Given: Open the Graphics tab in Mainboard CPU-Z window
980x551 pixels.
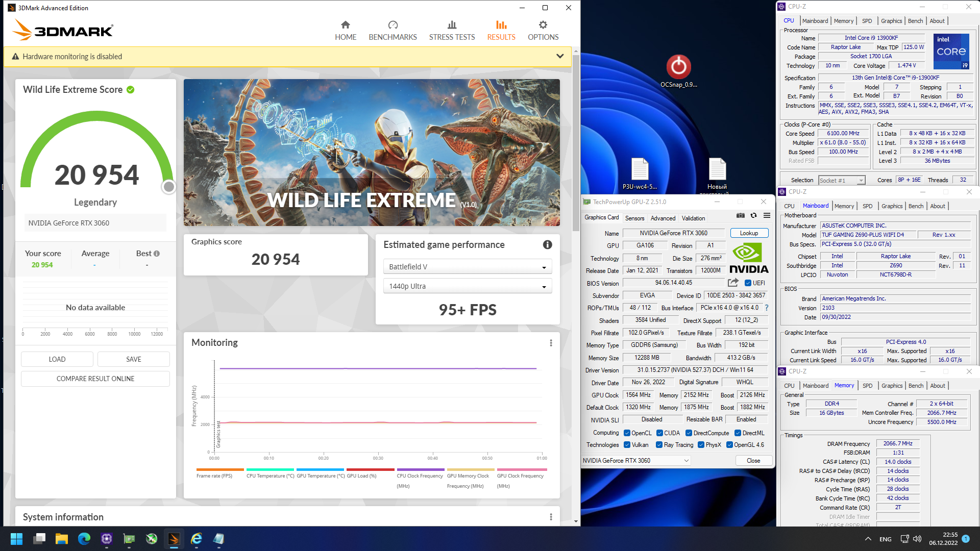Looking at the screenshot, I should (x=892, y=206).
